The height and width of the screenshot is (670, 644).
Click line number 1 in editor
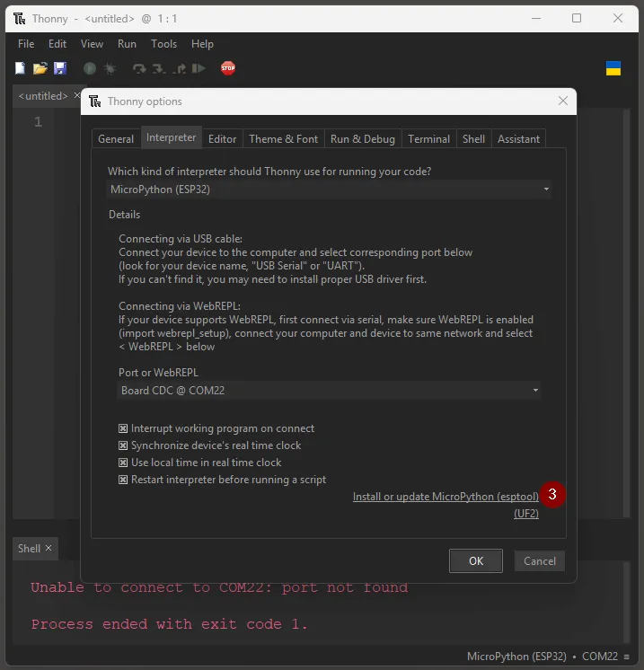tap(38, 122)
